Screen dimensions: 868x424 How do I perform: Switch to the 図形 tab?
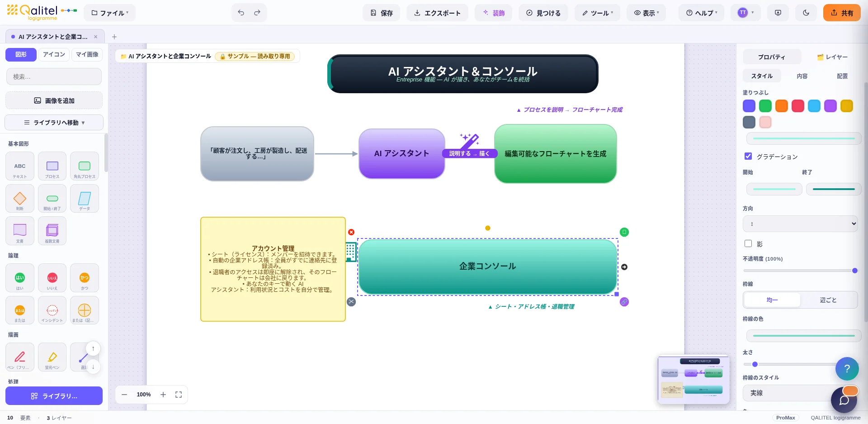point(21,54)
